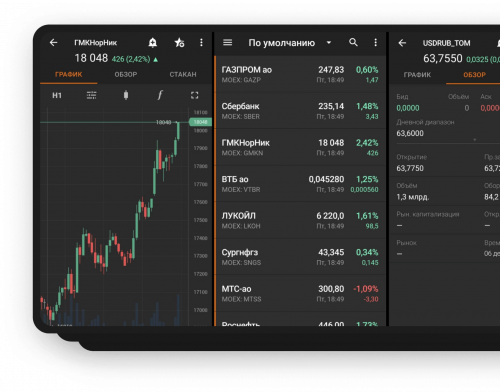This screenshot has height=392, width=500.
Task: Add ГМКНорНик to favorites with star icon
Action: [x=179, y=43]
